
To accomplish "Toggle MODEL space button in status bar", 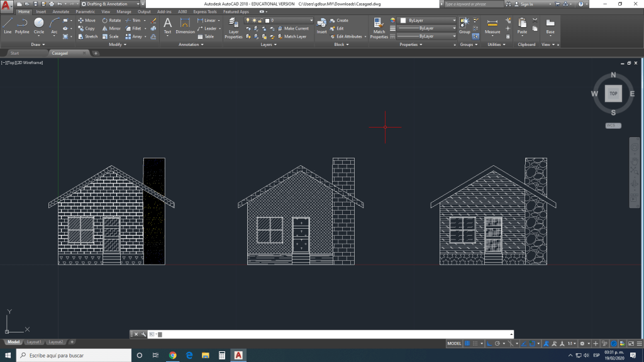I will [454, 344].
